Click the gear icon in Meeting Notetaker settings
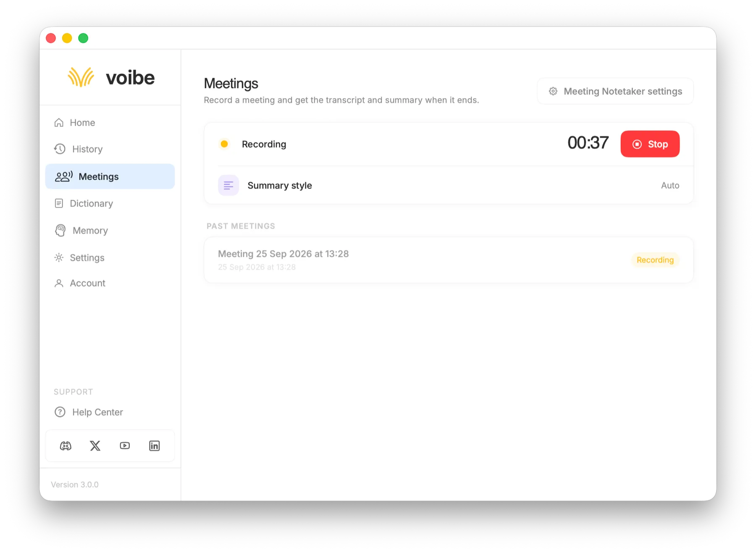 coord(553,91)
